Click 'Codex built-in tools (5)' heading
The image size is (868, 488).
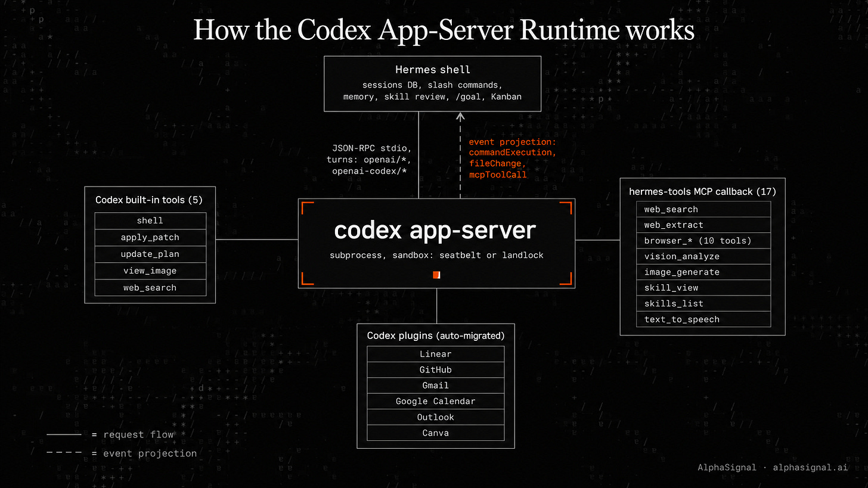149,200
